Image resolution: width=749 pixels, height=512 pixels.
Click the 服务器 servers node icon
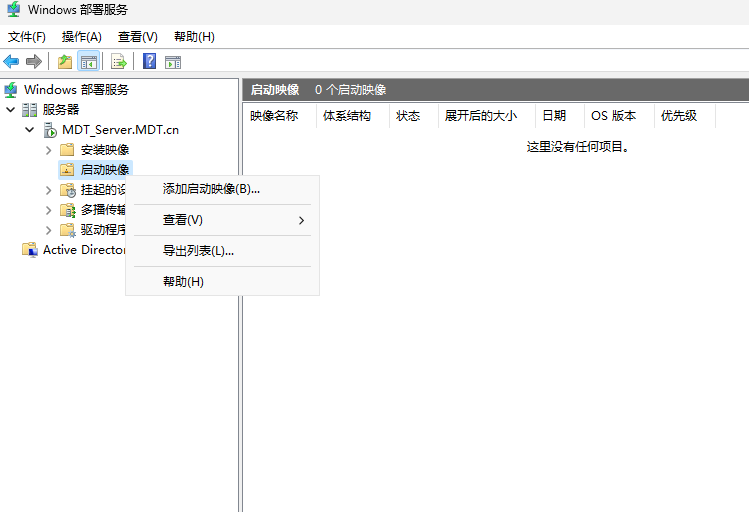(30, 110)
